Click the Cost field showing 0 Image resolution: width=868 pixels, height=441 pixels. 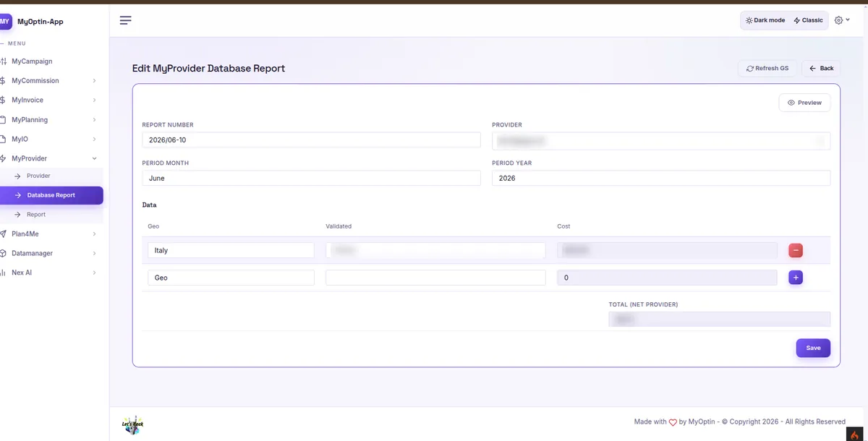tap(667, 278)
